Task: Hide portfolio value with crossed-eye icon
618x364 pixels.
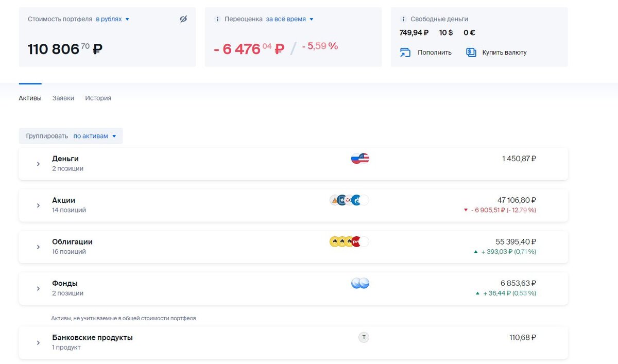Action: pos(183,19)
